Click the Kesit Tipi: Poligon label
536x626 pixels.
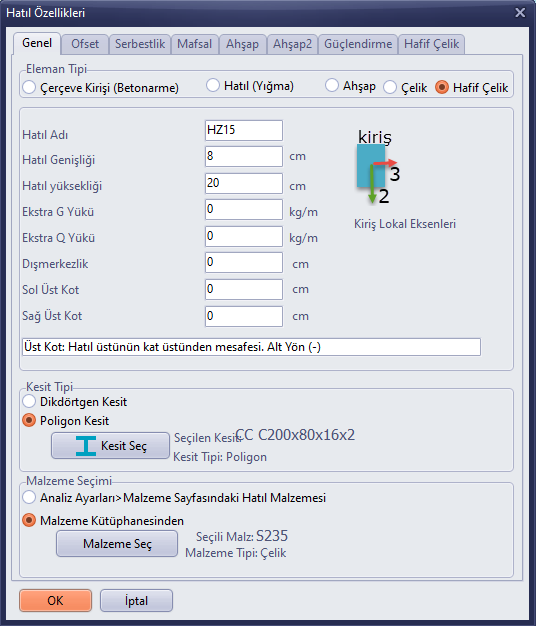pos(220,457)
